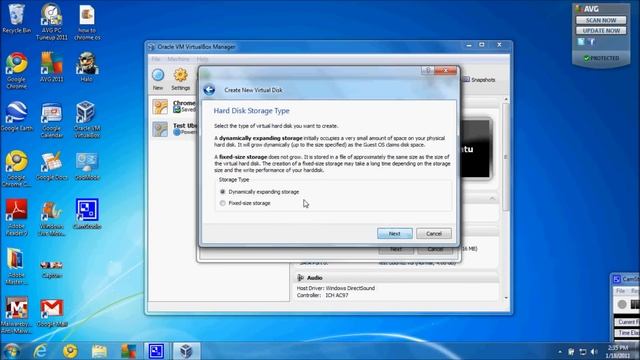This screenshot has width=640, height=360.
Task: Launch Adobe Reader from the desktop
Action: point(16,217)
